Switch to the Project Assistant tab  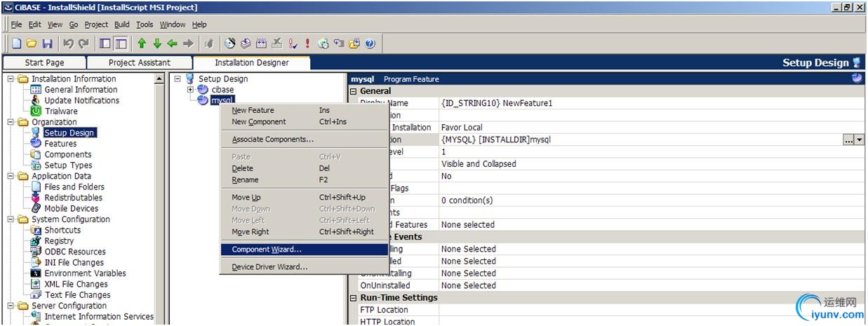pyautogui.click(x=139, y=62)
